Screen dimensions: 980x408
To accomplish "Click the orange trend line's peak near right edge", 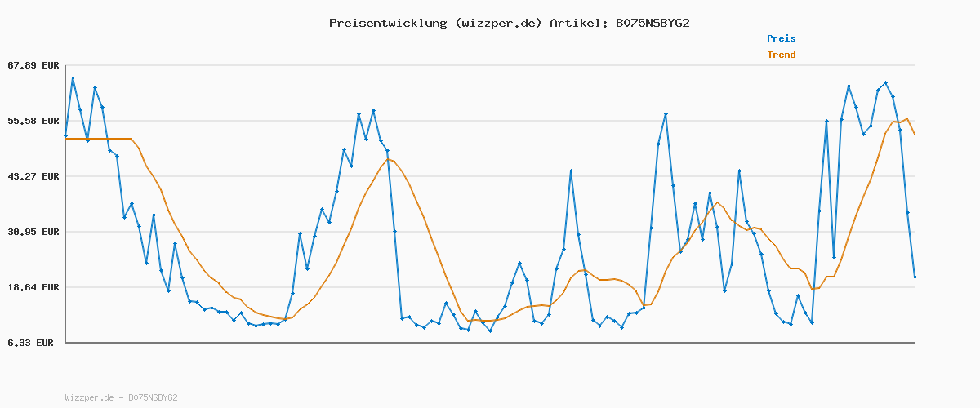I will 906,119.
